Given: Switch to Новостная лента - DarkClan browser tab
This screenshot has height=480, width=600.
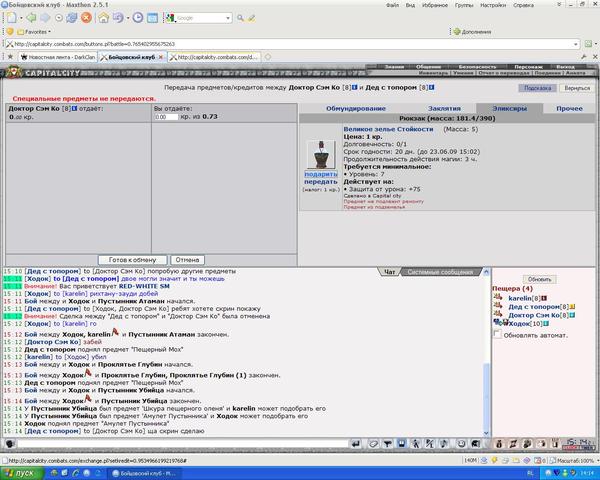Looking at the screenshot, I should click(x=59, y=57).
